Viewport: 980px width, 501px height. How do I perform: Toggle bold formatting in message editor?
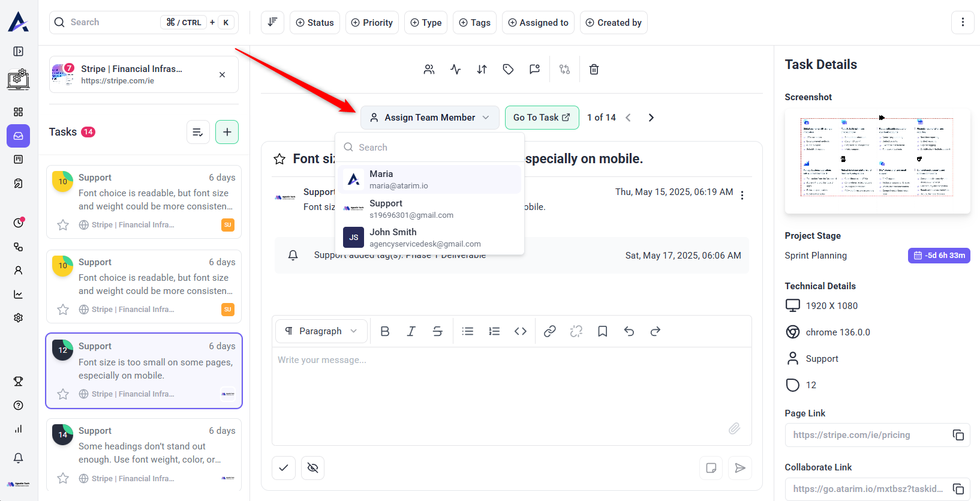[x=385, y=331]
